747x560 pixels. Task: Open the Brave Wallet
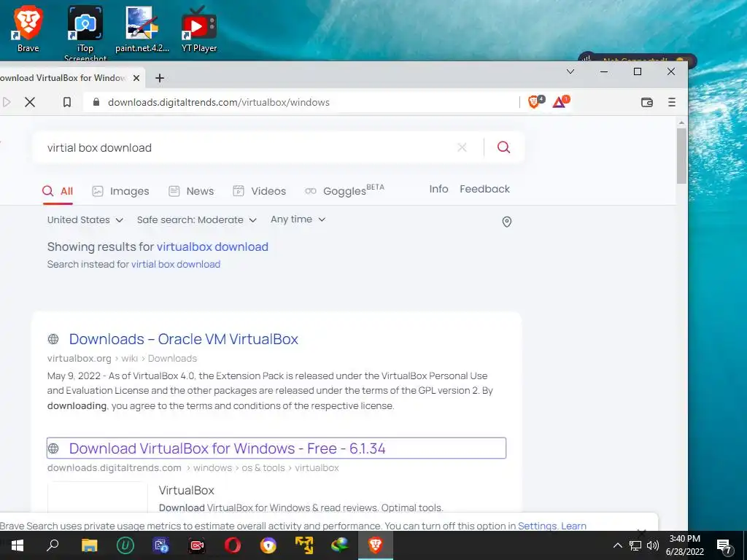click(x=646, y=102)
